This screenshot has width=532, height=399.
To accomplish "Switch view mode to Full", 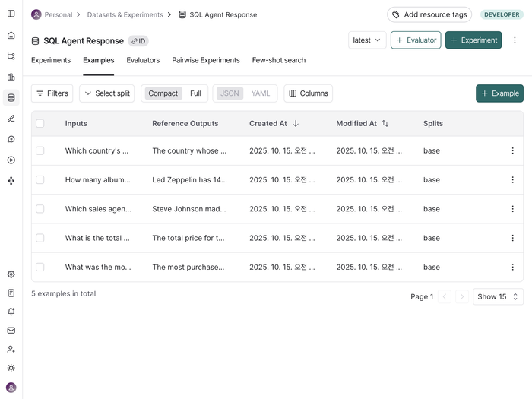I will (195, 93).
